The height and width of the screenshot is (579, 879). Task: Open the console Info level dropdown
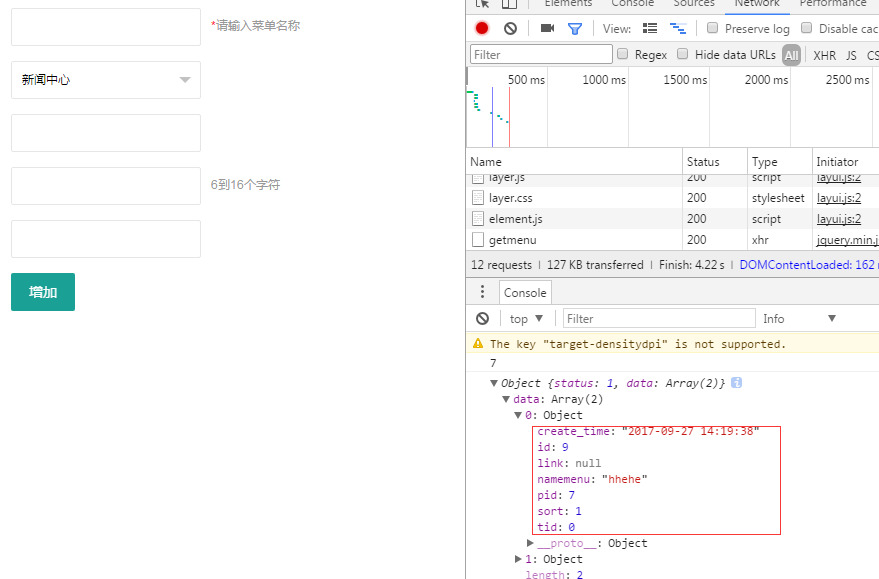point(799,318)
